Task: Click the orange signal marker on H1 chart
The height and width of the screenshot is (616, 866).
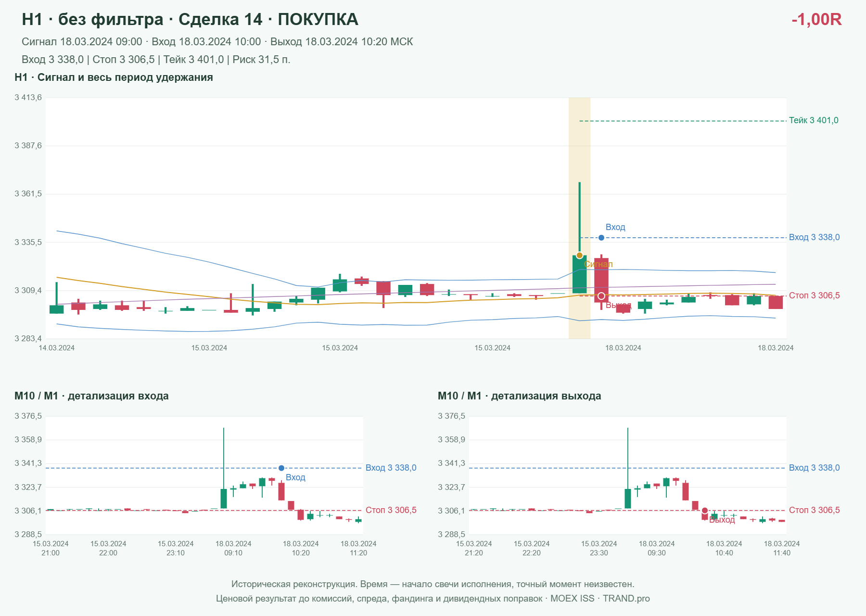Action: tap(579, 256)
